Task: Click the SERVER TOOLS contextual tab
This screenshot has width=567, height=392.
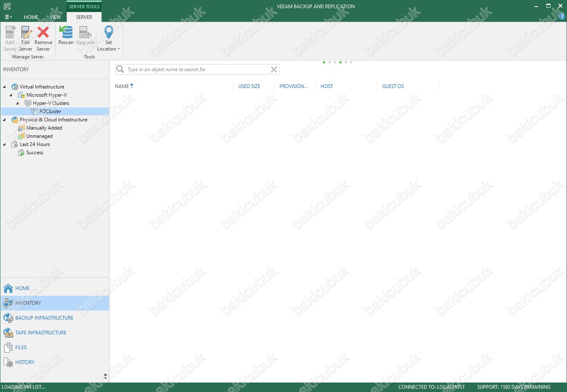Action: [x=84, y=7]
